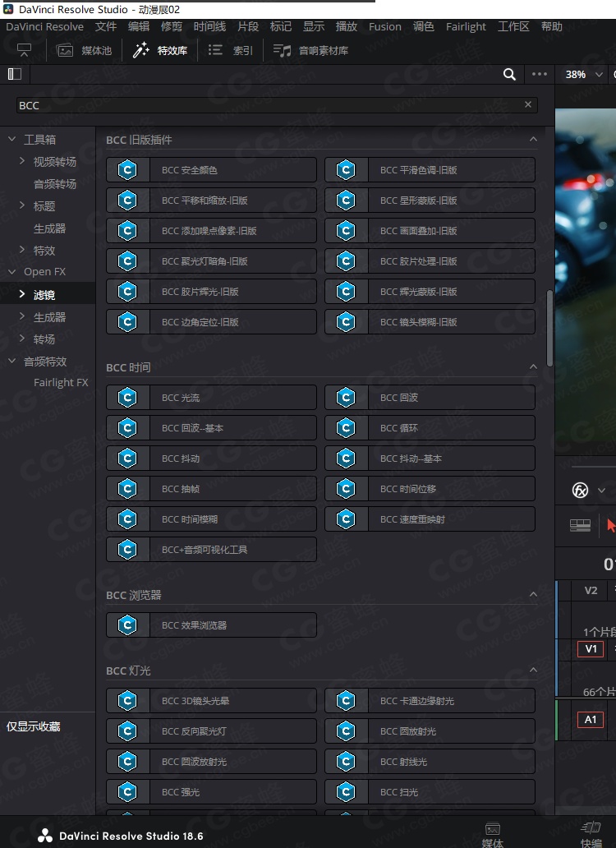The width and height of the screenshot is (616, 848).
Task: Select the BCC 卡通边缘射光 effect
Action: click(430, 701)
